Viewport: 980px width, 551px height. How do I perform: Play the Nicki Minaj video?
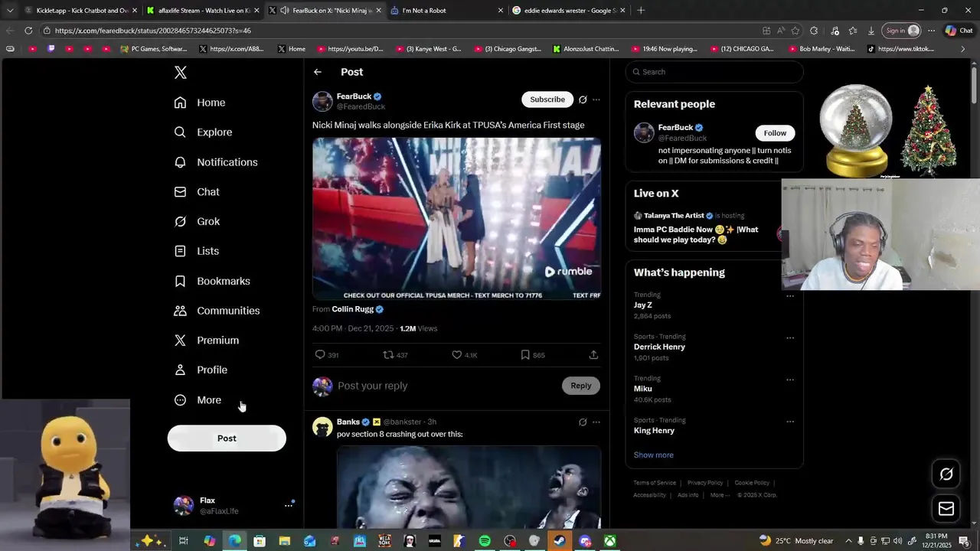pyautogui.click(x=456, y=218)
